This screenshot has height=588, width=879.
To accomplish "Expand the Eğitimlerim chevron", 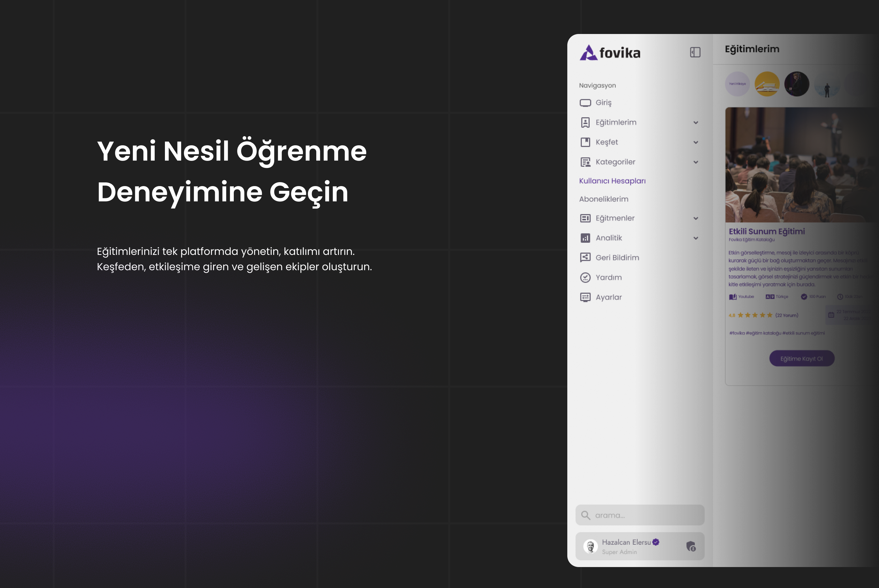I will [696, 123].
